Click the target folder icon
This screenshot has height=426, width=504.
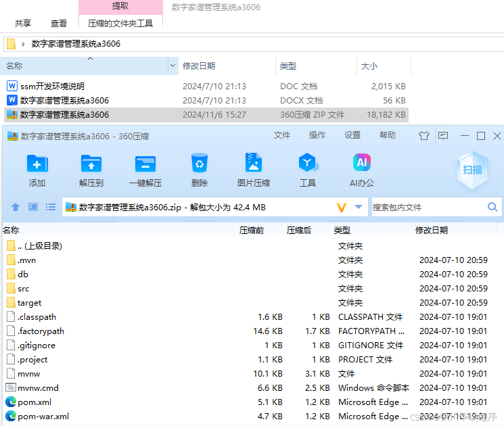(11, 302)
